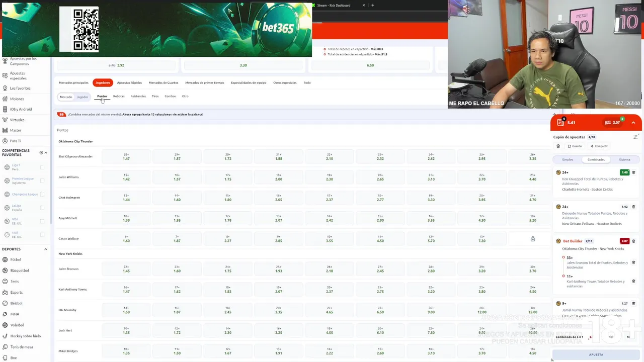Open a new browser tab

coord(373,5)
